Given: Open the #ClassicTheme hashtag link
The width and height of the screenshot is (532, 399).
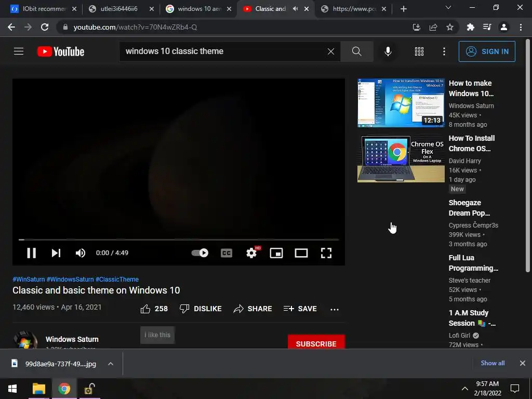Looking at the screenshot, I should 117,279.
